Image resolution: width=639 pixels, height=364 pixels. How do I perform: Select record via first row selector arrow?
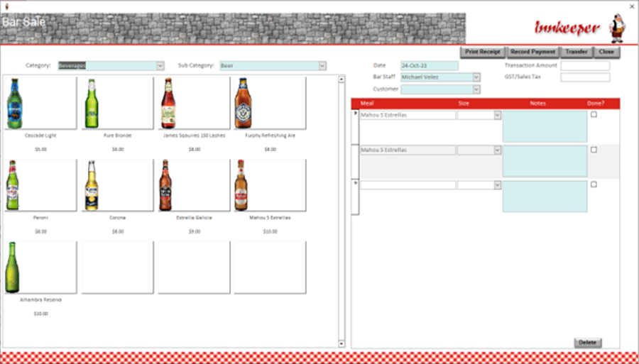click(355, 127)
